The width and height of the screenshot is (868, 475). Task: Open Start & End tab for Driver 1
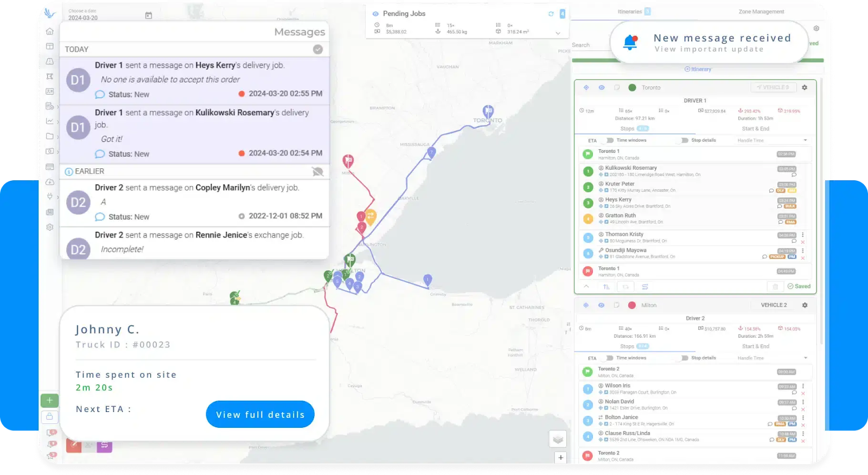(755, 129)
